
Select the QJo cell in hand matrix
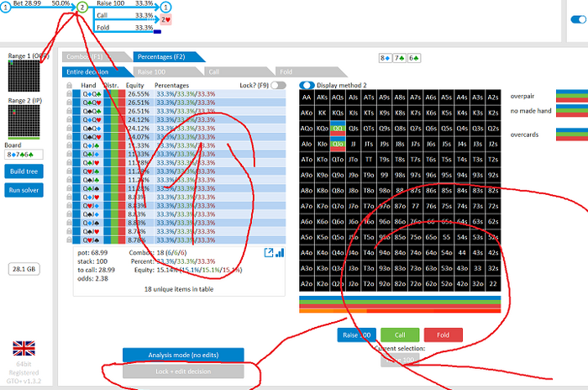tap(338, 144)
